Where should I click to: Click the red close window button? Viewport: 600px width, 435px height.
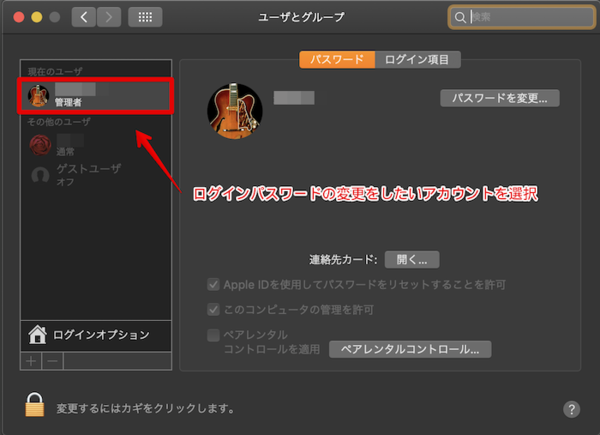coord(19,17)
